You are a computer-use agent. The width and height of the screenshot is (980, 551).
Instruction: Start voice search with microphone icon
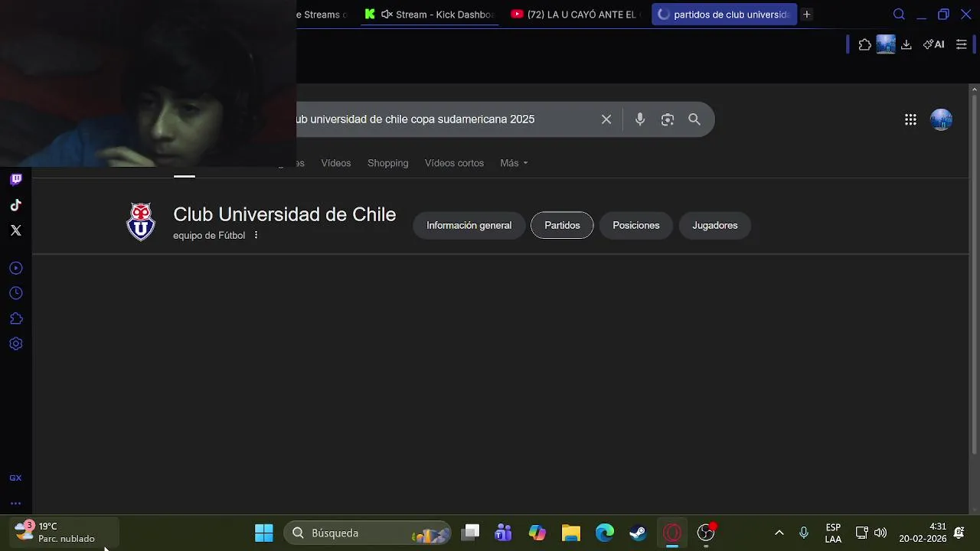[640, 119]
